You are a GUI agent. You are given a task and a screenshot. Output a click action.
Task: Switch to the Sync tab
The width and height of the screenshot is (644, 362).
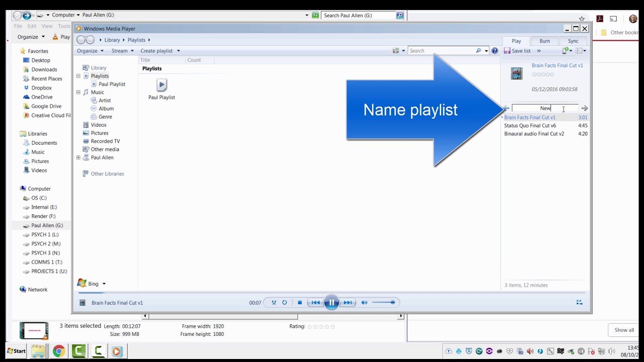[573, 41]
